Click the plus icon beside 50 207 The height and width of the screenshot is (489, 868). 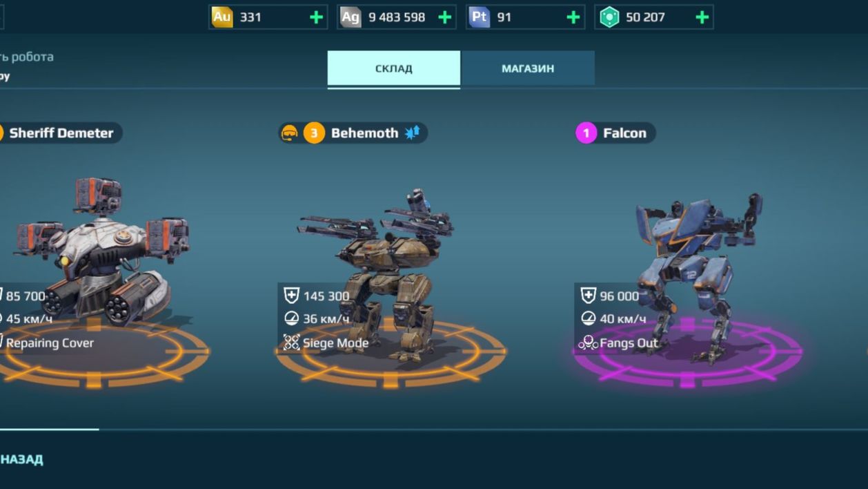[x=702, y=17]
